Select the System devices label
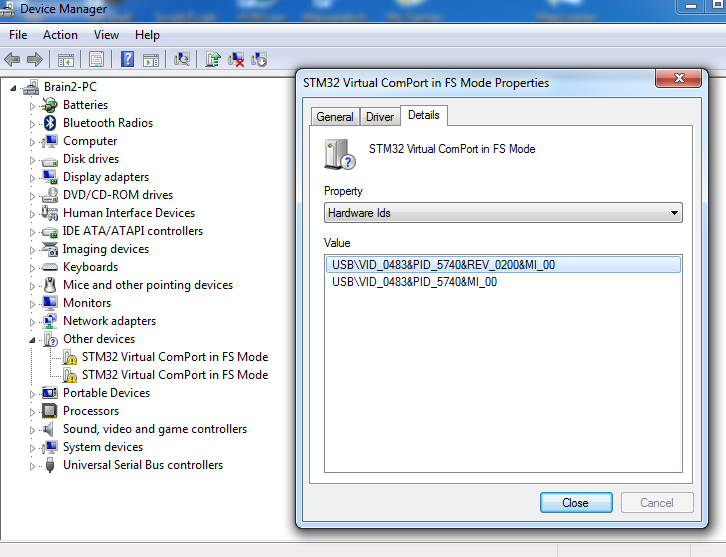 (x=103, y=447)
